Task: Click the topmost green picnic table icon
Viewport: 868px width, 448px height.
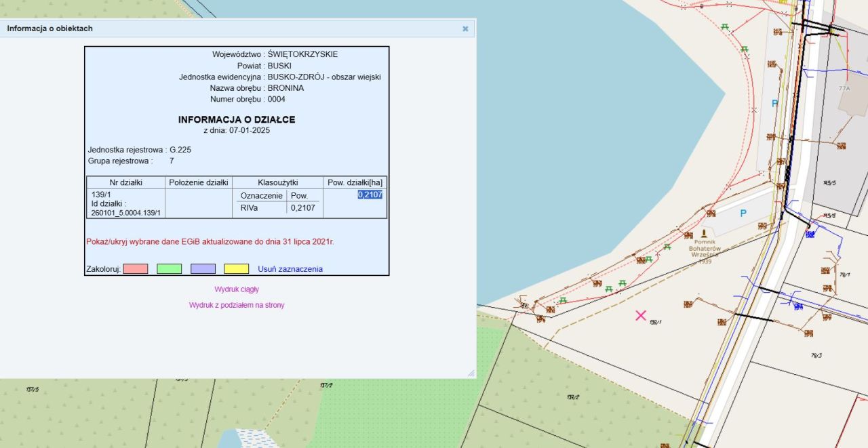Action: 725,27
